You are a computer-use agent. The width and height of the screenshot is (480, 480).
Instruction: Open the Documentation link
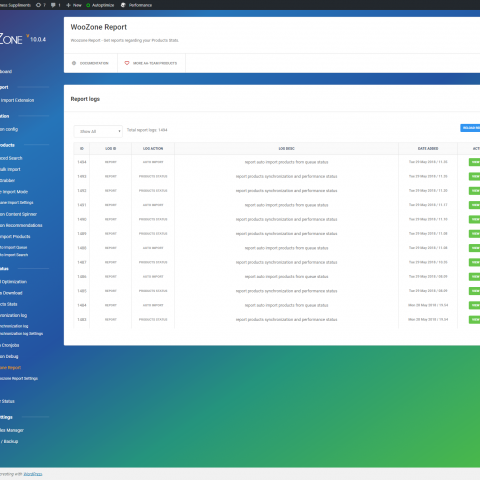(x=94, y=63)
